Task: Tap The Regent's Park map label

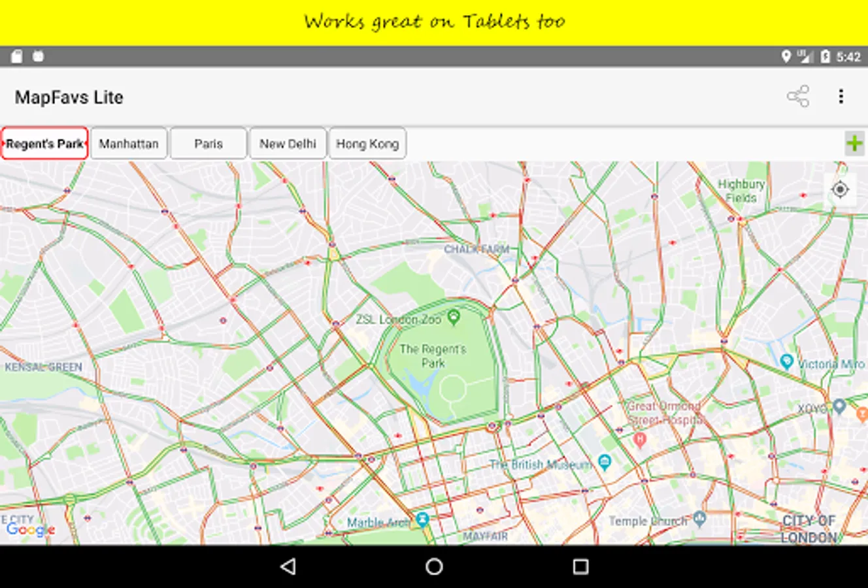Action: point(433,356)
